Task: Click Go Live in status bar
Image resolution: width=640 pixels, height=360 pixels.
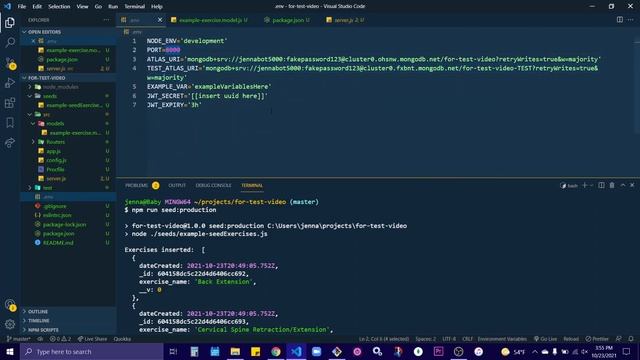Action: tap(545, 339)
